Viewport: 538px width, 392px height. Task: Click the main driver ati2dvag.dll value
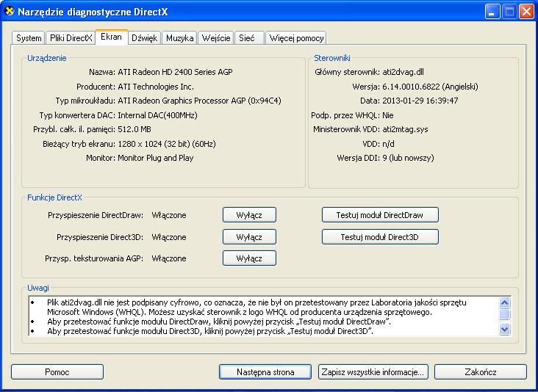click(403, 72)
